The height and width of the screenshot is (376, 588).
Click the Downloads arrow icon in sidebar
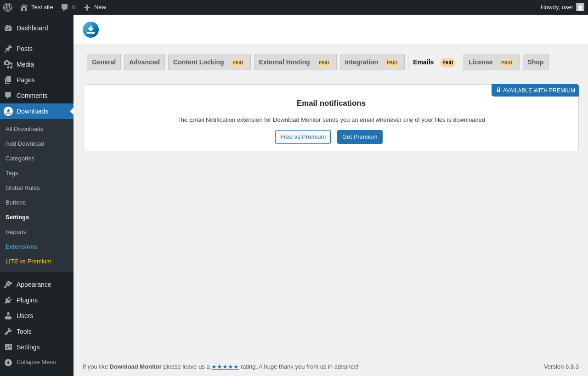[8, 111]
